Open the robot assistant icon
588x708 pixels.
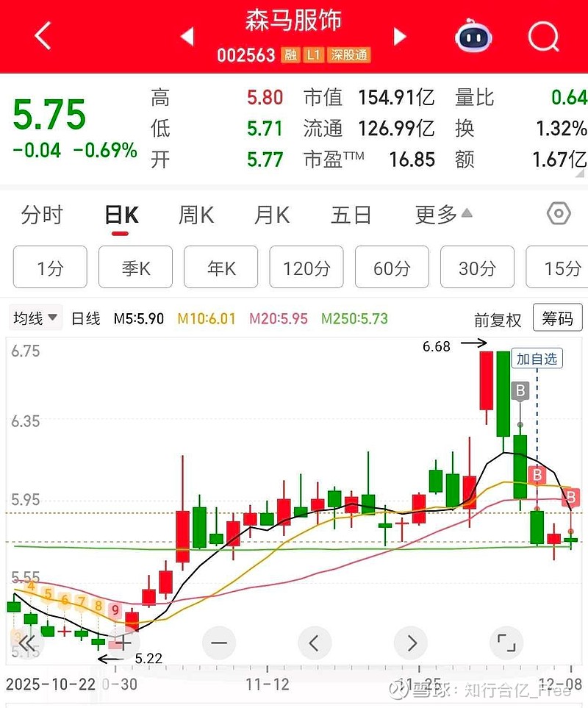[473, 36]
